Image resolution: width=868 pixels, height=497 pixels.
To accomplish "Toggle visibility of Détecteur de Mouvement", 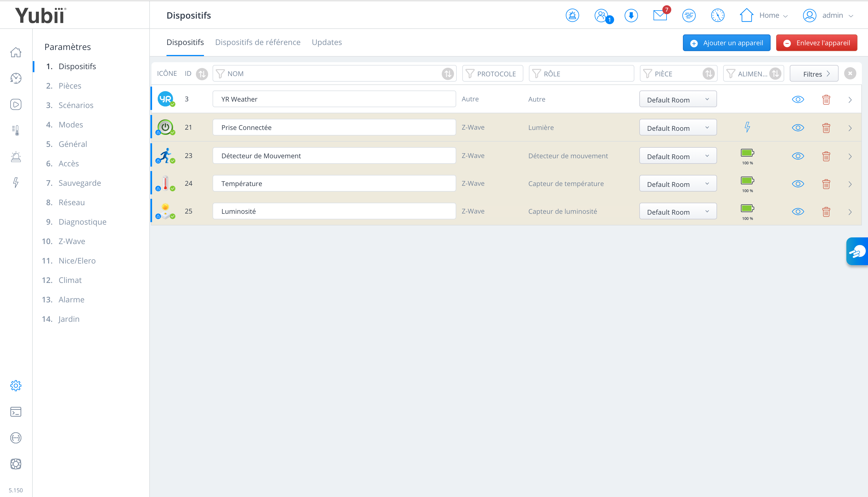I will (x=798, y=156).
